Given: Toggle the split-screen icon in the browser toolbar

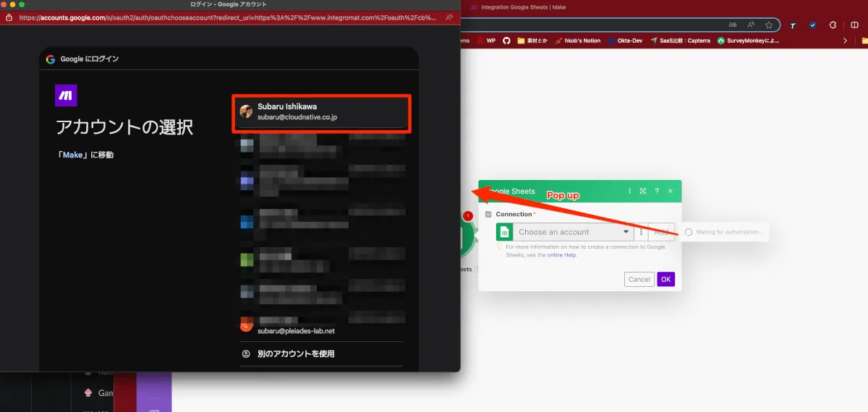Looking at the screenshot, I should pyautogui.click(x=854, y=25).
